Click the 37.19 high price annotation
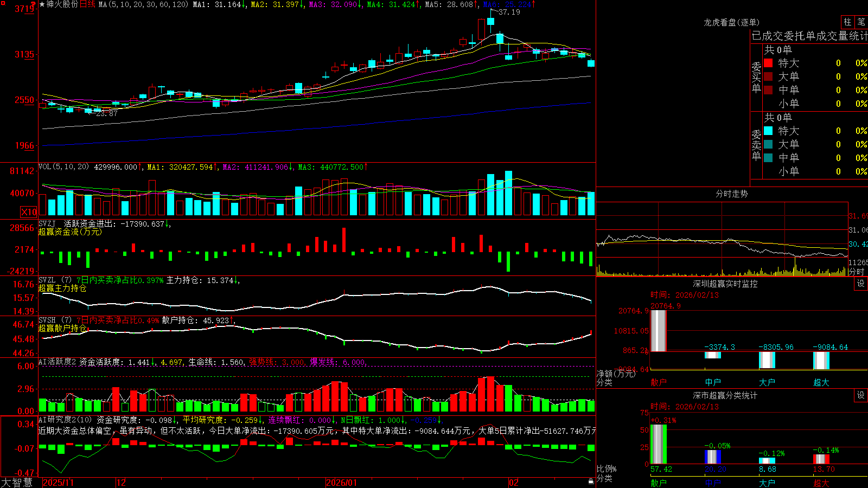The width and height of the screenshot is (868, 488). click(509, 12)
